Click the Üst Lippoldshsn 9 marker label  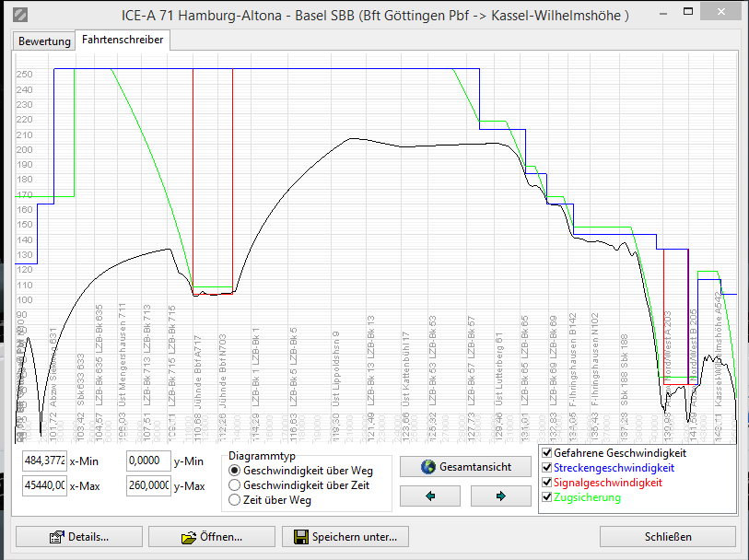tap(336, 369)
